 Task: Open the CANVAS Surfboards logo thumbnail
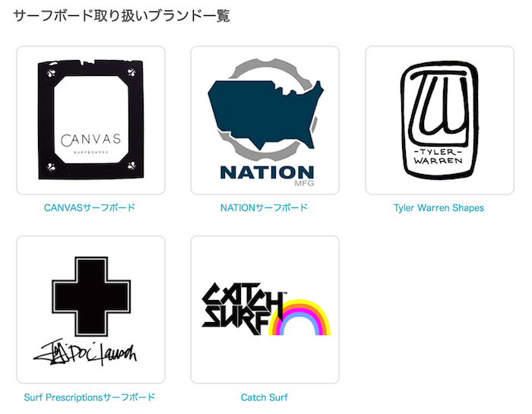coord(91,120)
